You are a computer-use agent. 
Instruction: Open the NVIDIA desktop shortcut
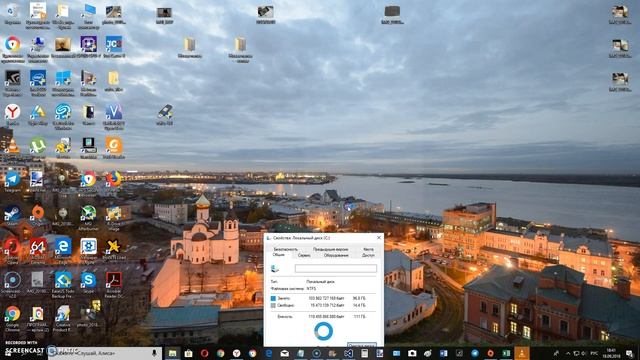[x=12, y=82]
